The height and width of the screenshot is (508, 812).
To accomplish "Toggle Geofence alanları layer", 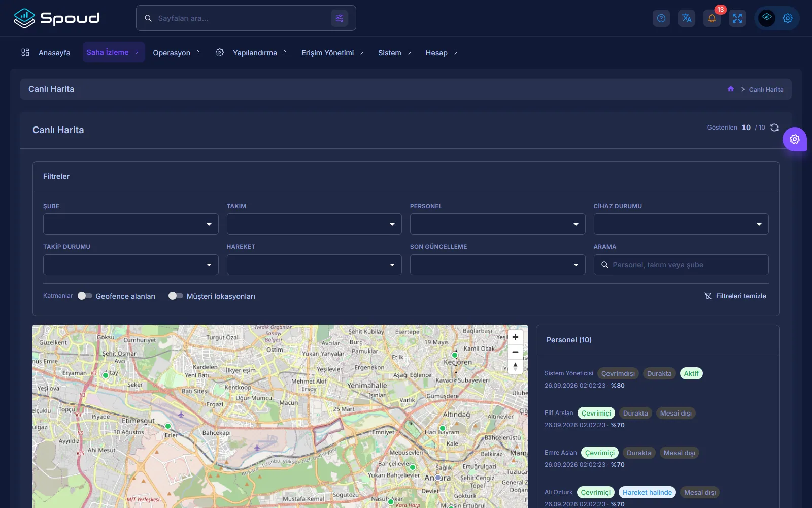I will click(85, 296).
